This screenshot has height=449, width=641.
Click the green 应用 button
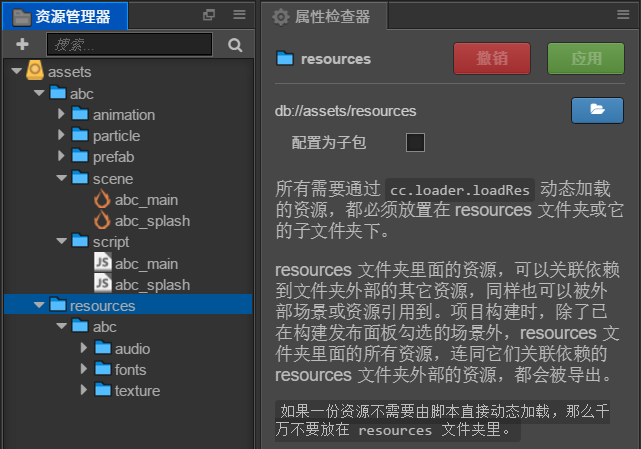tap(586, 59)
